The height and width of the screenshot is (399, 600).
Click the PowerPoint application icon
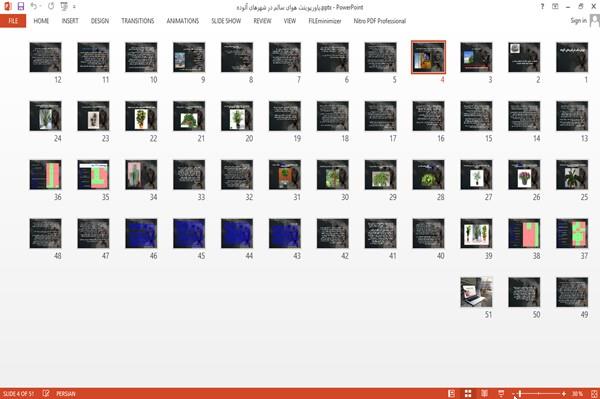[x=8, y=7]
